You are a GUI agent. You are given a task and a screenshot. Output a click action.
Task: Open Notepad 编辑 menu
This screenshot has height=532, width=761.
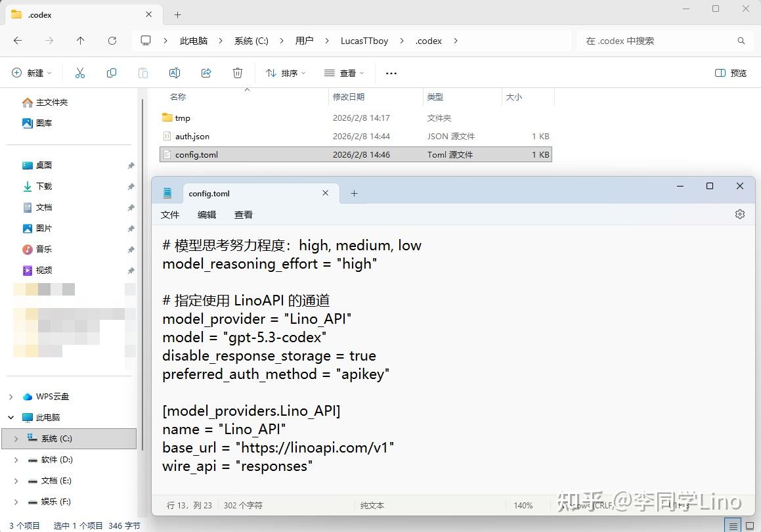[207, 215]
